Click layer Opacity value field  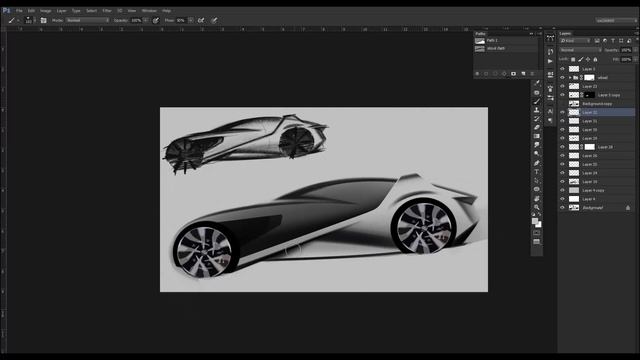pos(626,50)
